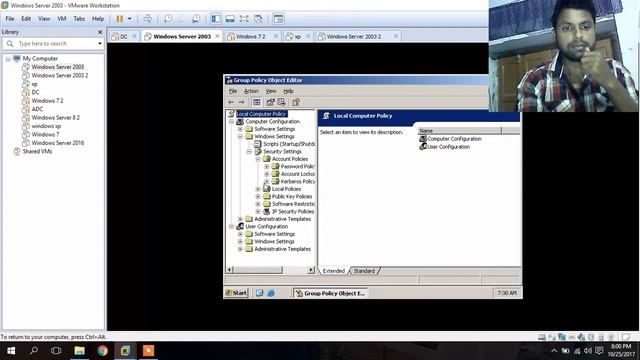This screenshot has width=640, height=360.
Task: Open VMware Edit menu
Action: coord(26,19)
